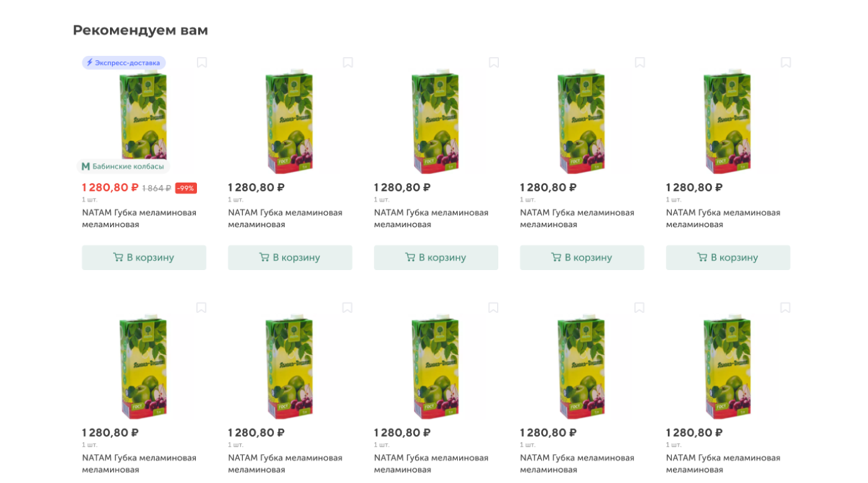Open juice image of third top-row product
This screenshot has height=483, width=868.
tap(436, 121)
